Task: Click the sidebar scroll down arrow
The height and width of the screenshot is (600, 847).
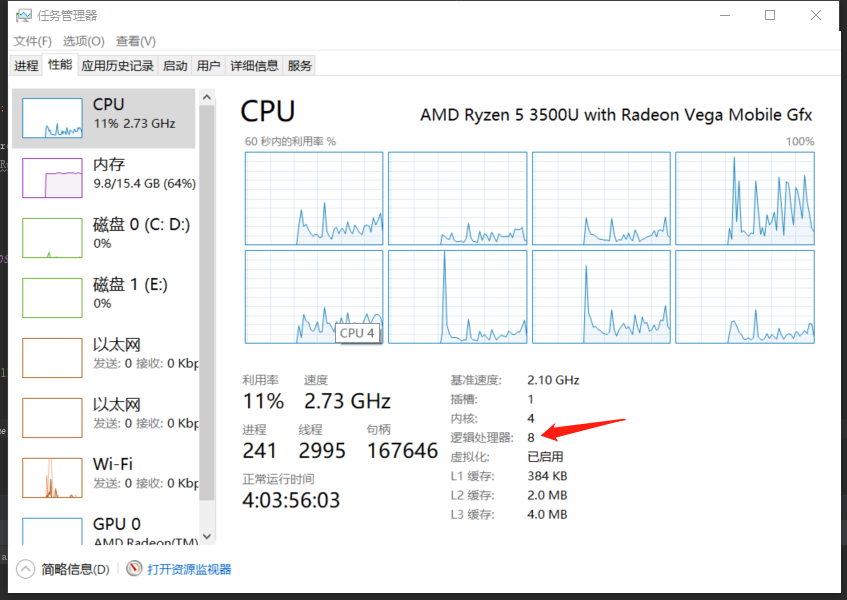Action: click(207, 537)
